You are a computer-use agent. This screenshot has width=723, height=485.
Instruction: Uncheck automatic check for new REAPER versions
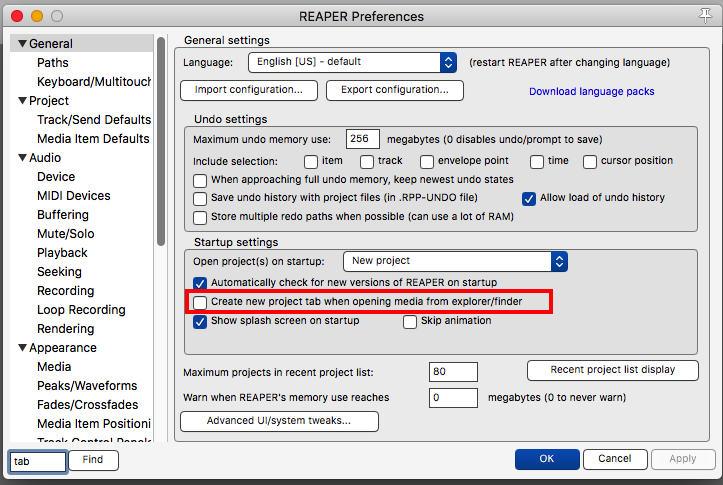click(200, 283)
